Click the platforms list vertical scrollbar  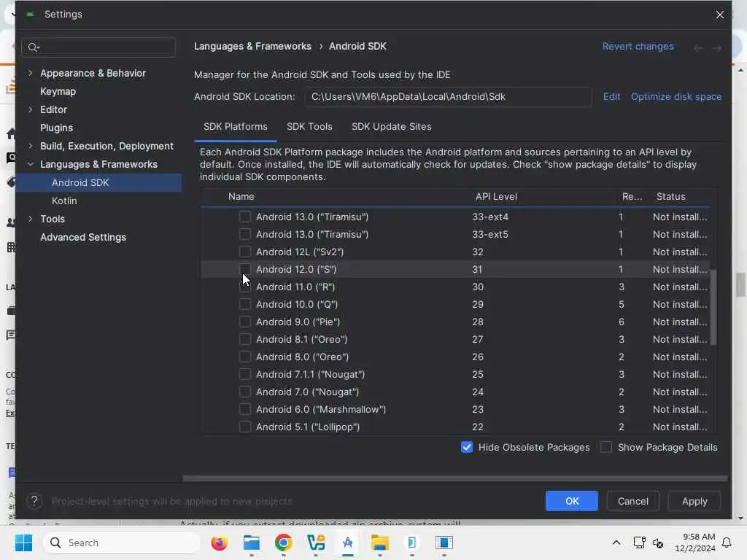point(713,307)
